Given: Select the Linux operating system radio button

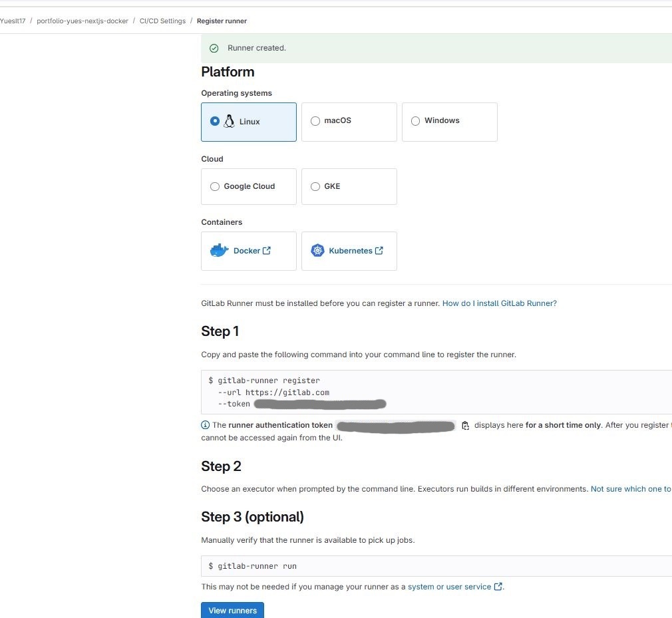Looking at the screenshot, I should coord(215,121).
